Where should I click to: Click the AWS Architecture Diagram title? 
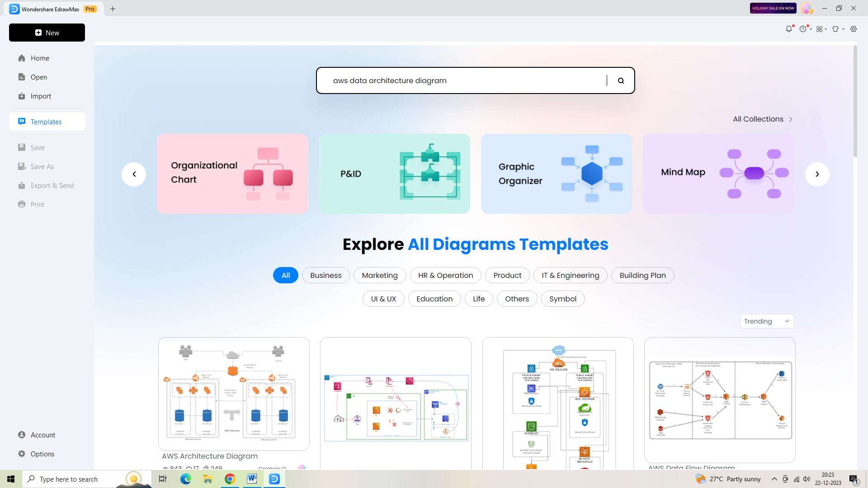click(x=210, y=456)
